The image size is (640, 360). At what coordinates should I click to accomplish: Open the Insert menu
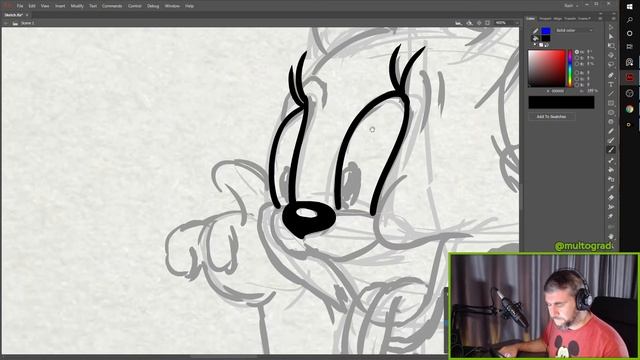60,6
